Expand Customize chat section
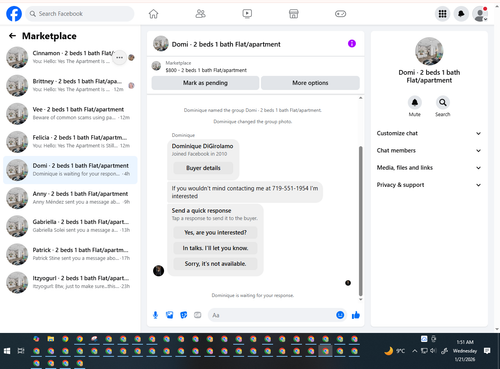This screenshot has width=500, height=369. click(429, 133)
